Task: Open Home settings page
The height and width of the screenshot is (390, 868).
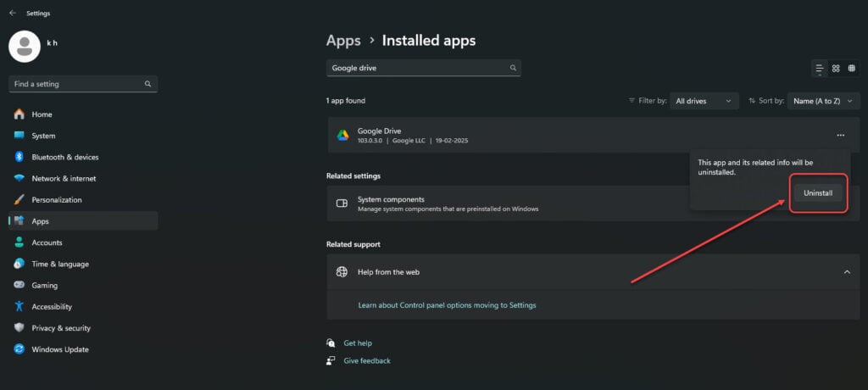Action: [83, 114]
